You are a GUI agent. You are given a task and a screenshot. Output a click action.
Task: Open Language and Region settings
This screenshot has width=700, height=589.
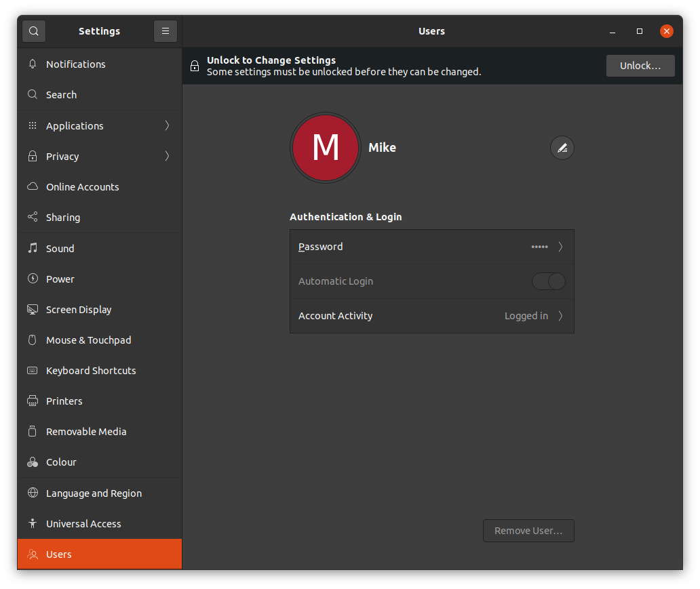coord(94,493)
